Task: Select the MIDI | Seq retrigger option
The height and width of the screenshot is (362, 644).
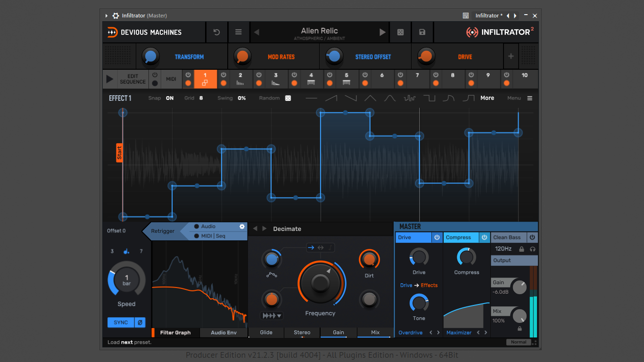Action: click(210, 236)
